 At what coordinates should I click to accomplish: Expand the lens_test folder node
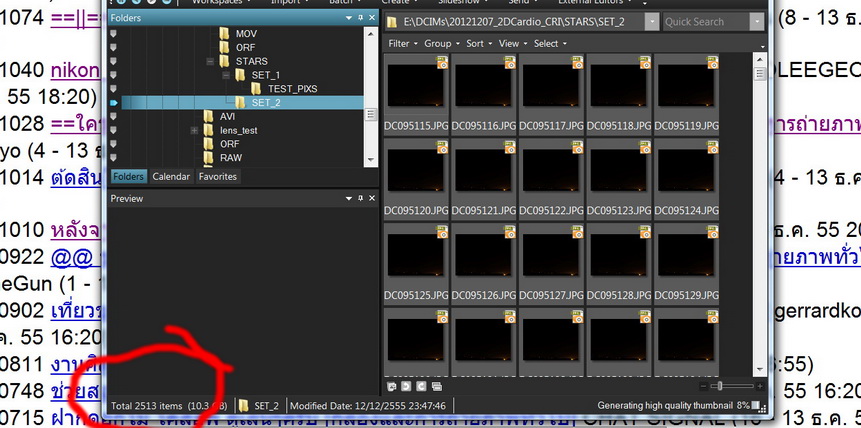pos(194,131)
